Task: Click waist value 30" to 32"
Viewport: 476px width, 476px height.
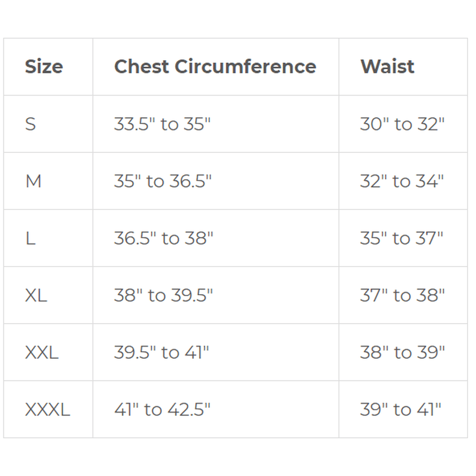Action: click(402, 124)
